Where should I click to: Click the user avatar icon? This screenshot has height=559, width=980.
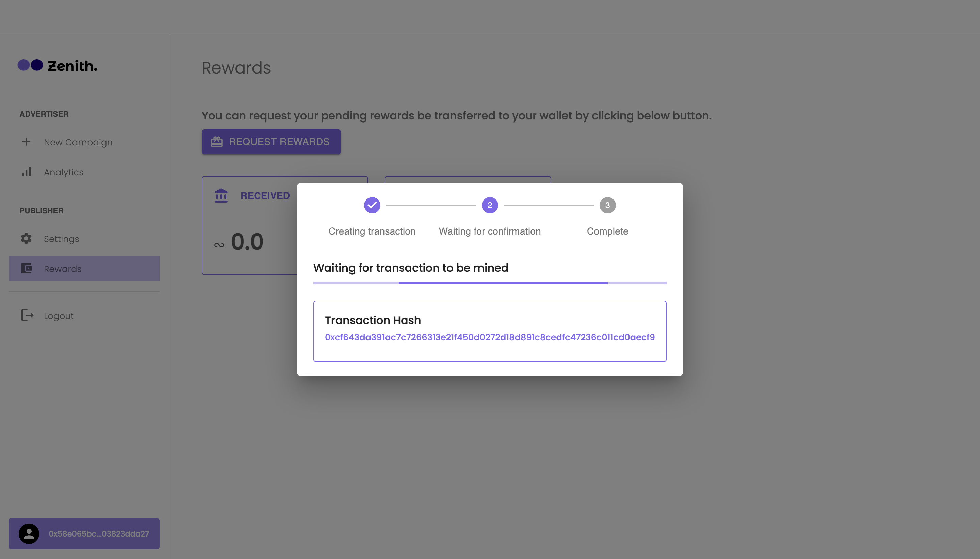[29, 534]
